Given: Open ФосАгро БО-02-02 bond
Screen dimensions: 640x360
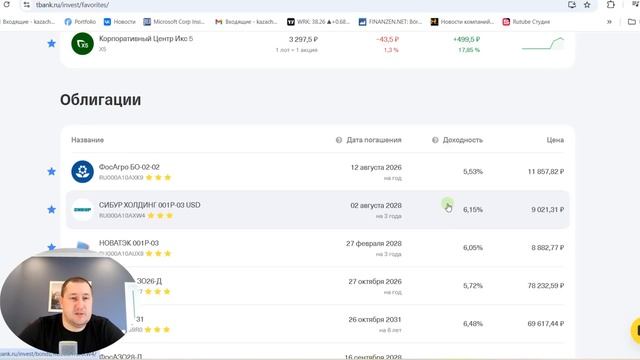Looking at the screenshot, I should (129, 167).
